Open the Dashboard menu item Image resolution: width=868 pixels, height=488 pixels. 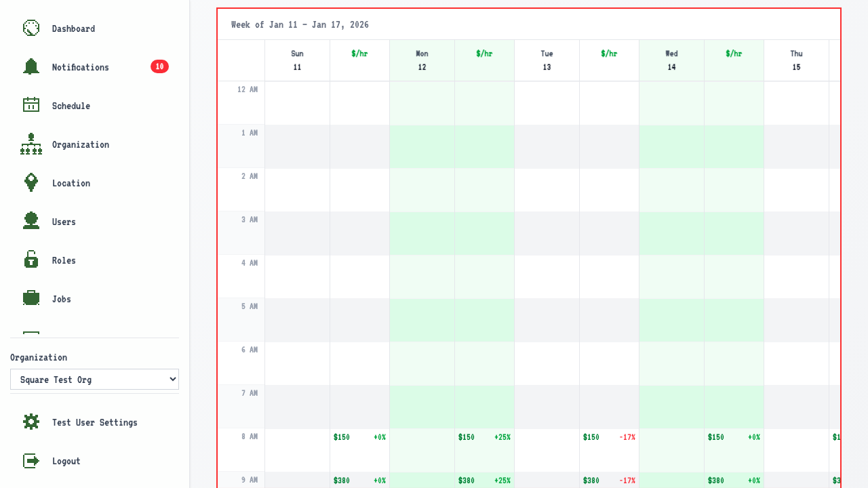[73, 28]
